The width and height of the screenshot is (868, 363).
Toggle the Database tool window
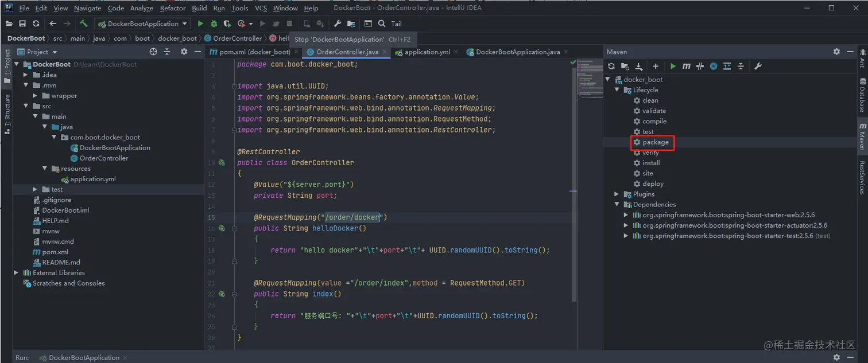(x=862, y=95)
